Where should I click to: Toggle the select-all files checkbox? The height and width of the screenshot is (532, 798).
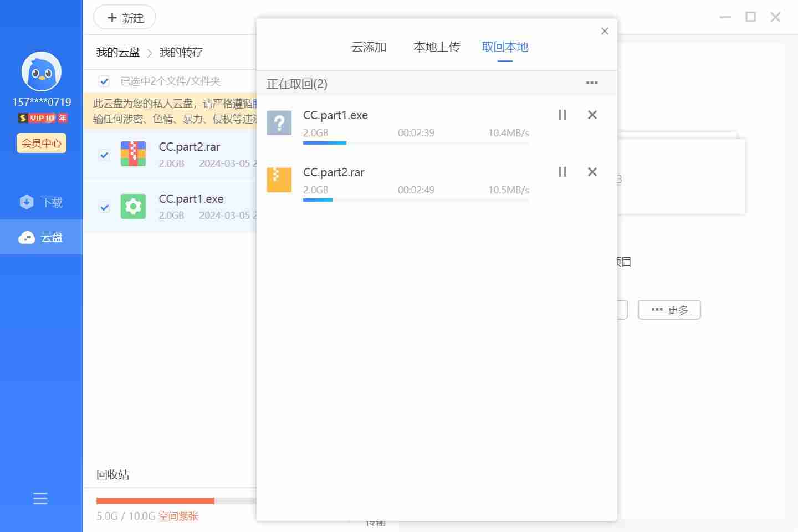(104, 81)
